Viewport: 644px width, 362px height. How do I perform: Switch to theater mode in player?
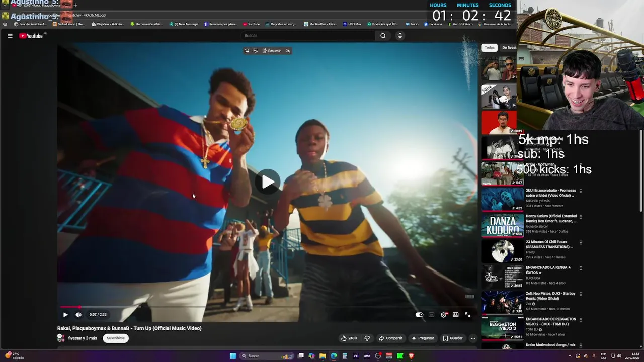point(455,315)
